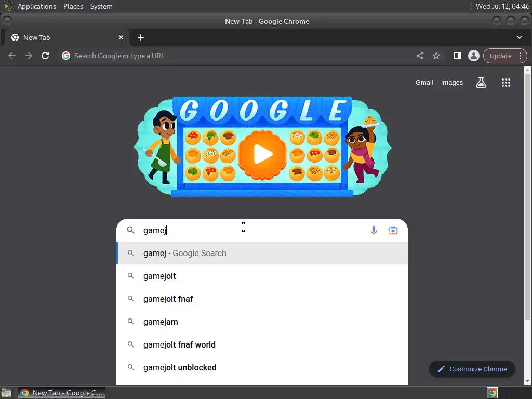The height and width of the screenshot is (399, 532).
Task: Click the Chrome icon in the bottom-right tray
Action: pos(492,393)
